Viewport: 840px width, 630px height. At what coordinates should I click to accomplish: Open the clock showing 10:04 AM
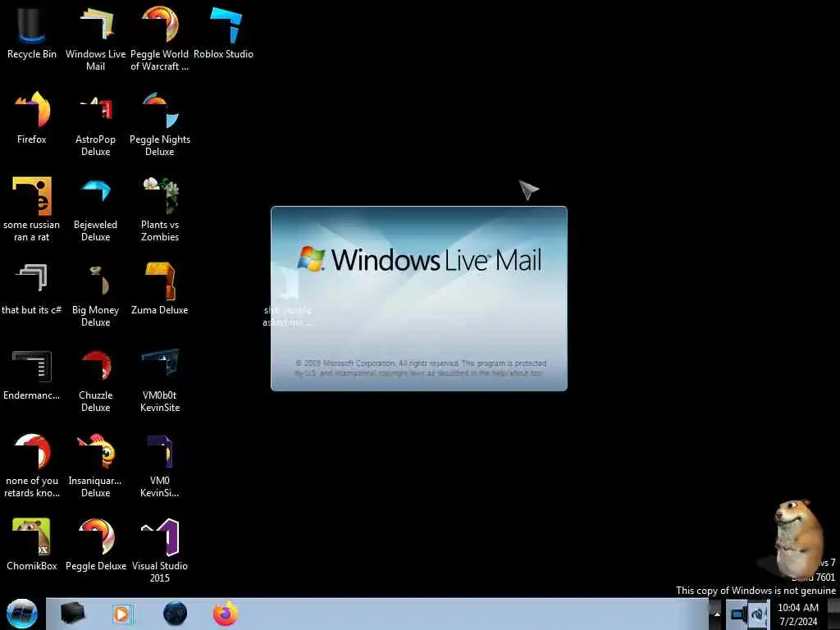pyautogui.click(x=797, y=614)
